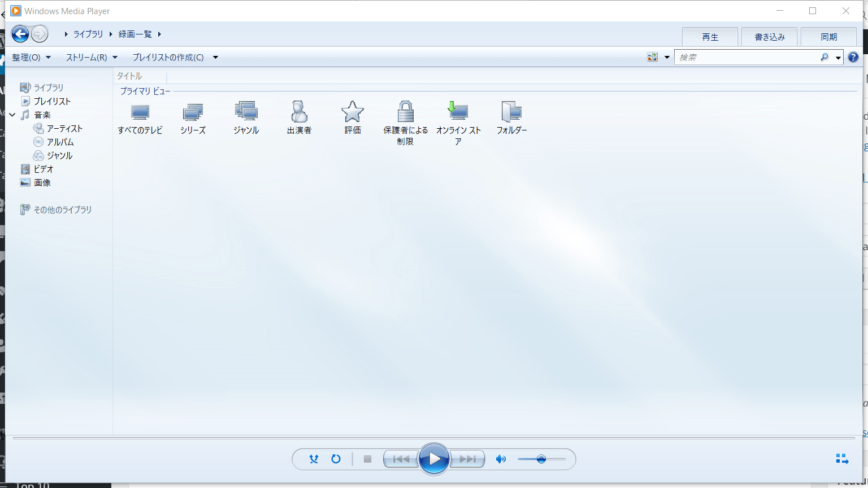Open the view options dropdown arrow

pyautogui.click(x=667, y=57)
